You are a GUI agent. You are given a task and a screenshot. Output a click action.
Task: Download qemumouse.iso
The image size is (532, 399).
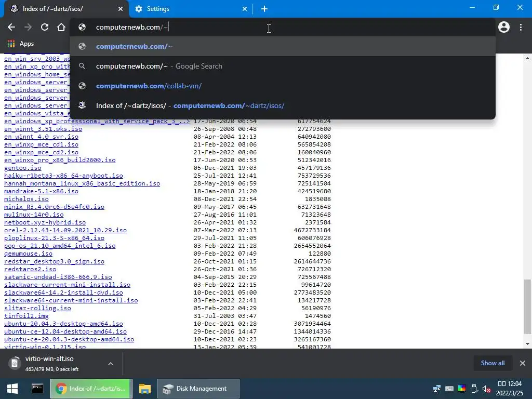(x=28, y=254)
